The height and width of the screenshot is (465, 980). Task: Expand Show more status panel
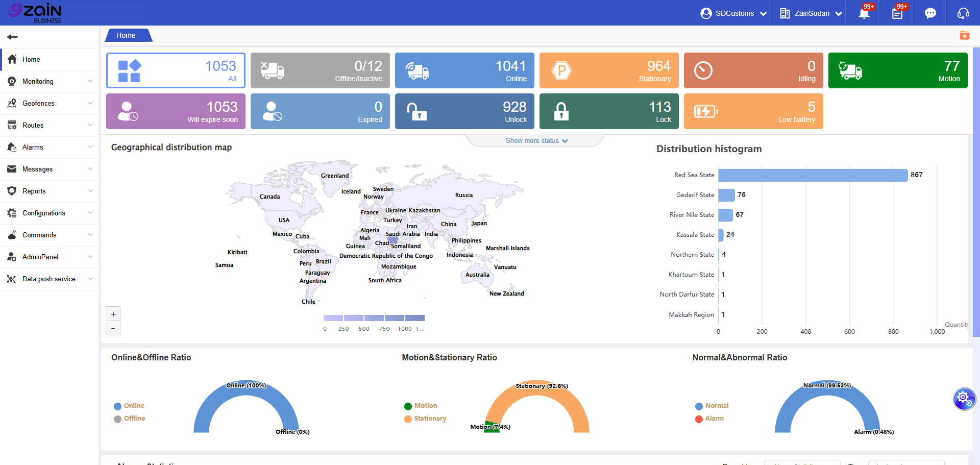tap(536, 141)
